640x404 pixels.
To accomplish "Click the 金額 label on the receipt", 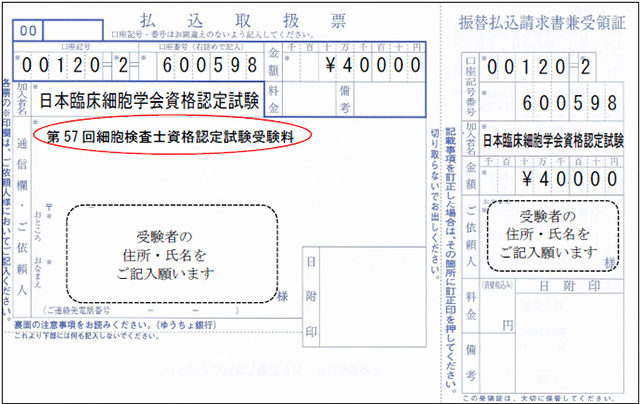I will (x=471, y=175).
